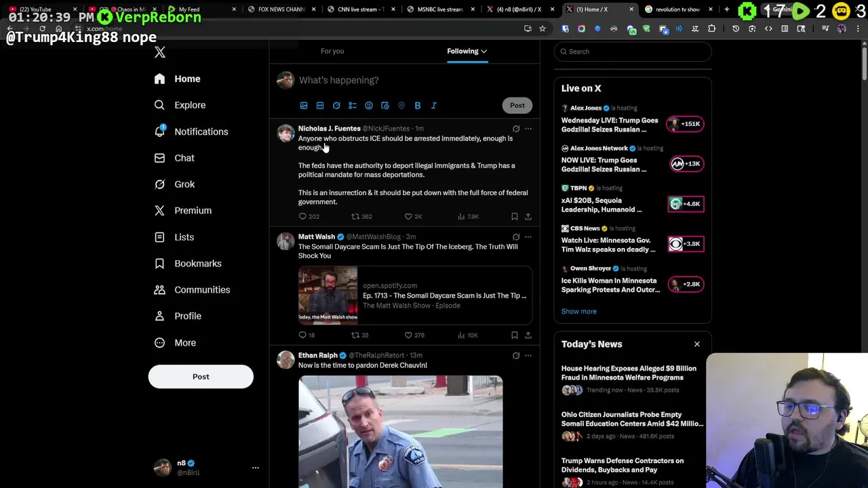Schedule post icon in the composer
This screenshot has height=488, width=868.
[x=385, y=106]
